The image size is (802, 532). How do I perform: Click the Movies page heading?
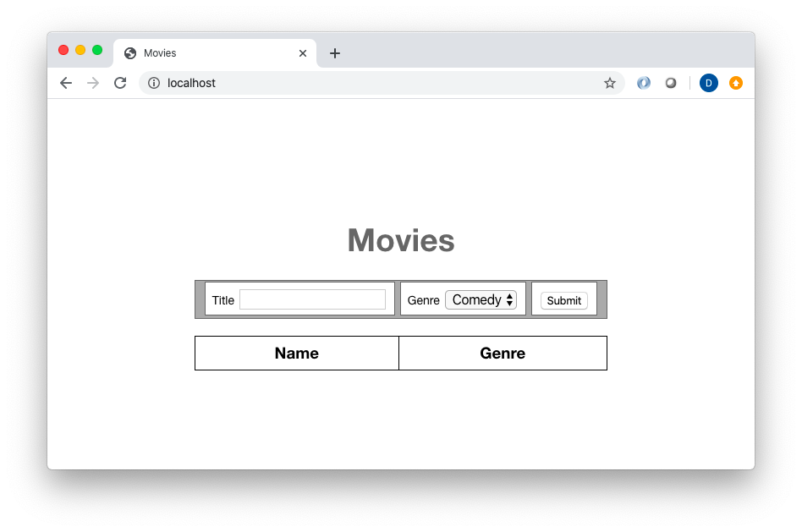click(401, 240)
